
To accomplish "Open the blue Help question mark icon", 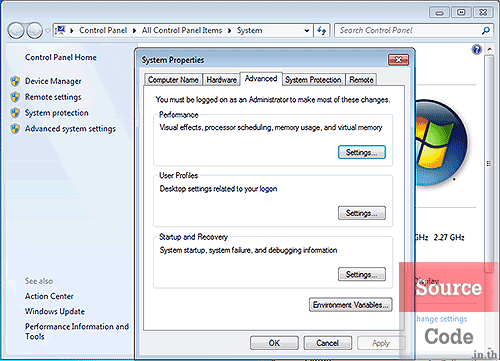I will [x=477, y=50].
